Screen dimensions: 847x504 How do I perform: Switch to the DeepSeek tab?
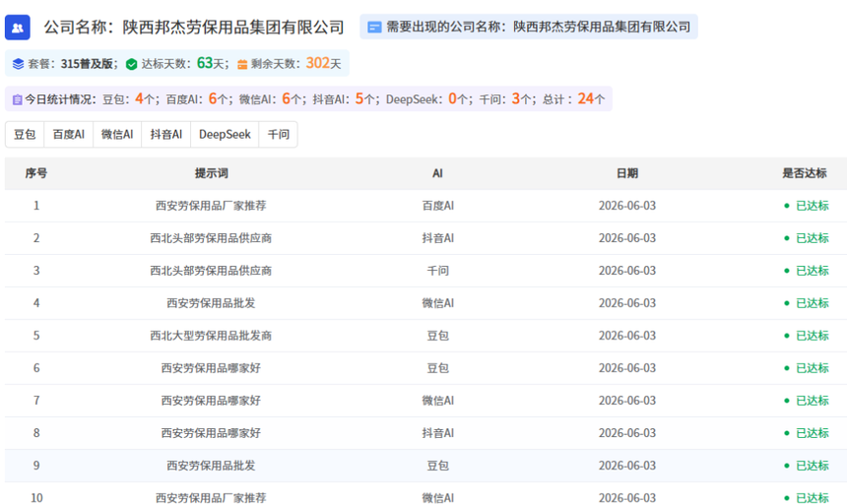coord(225,134)
